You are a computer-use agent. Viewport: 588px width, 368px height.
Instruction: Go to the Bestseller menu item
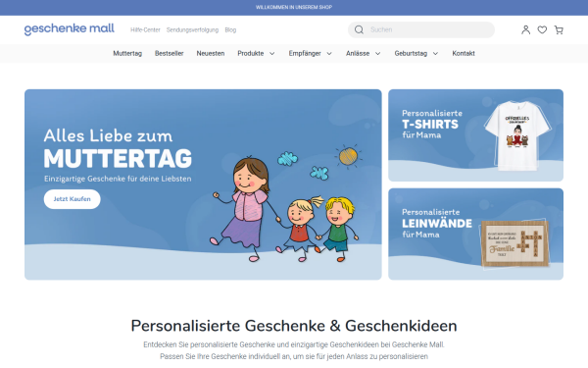(170, 53)
